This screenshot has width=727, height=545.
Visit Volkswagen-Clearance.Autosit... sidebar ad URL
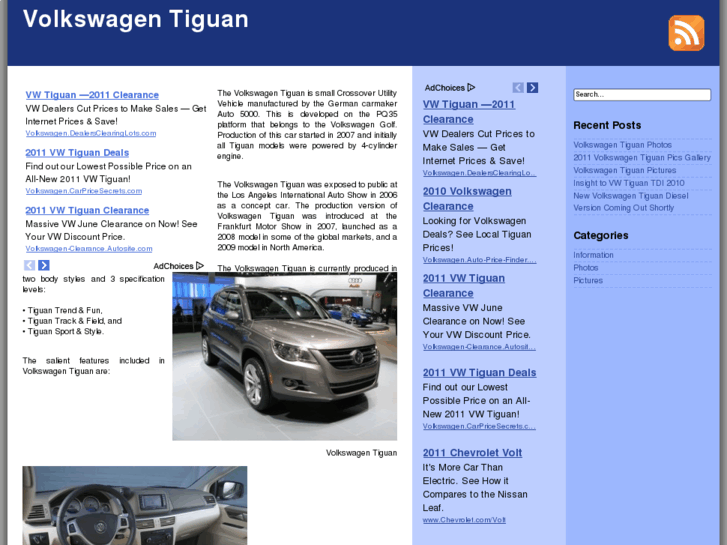click(479, 347)
